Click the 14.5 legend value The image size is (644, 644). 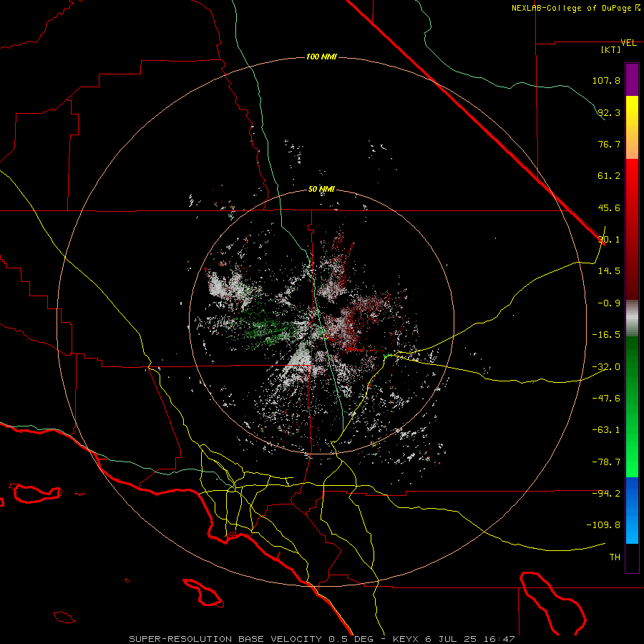[609, 271]
